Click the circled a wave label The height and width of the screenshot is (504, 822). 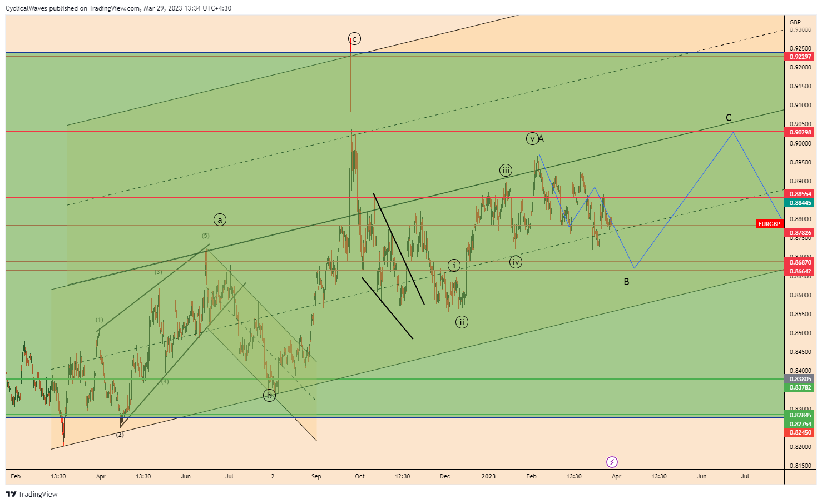(x=220, y=220)
